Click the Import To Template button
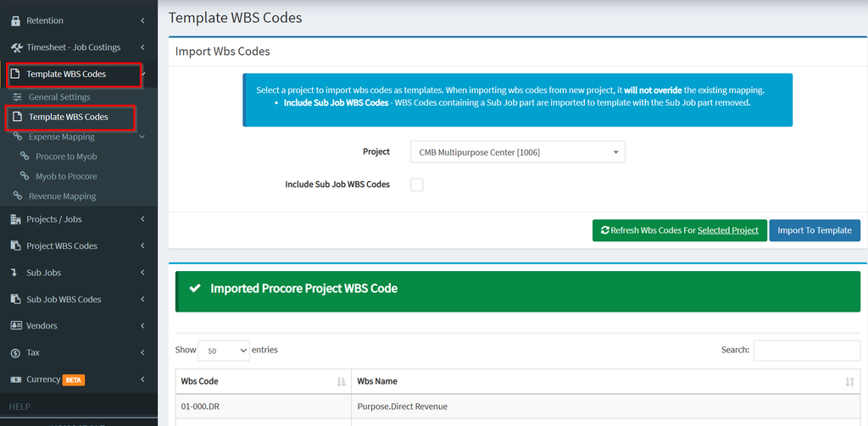The width and height of the screenshot is (868, 426). click(x=815, y=230)
